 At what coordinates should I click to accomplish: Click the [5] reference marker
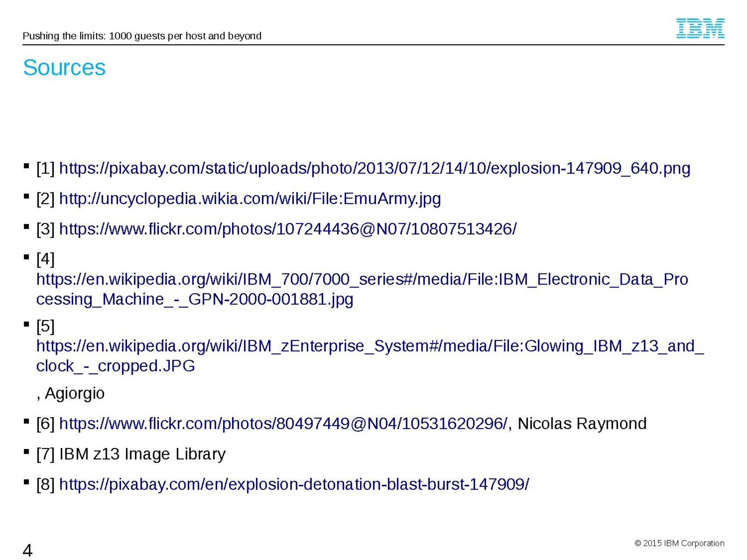45,326
